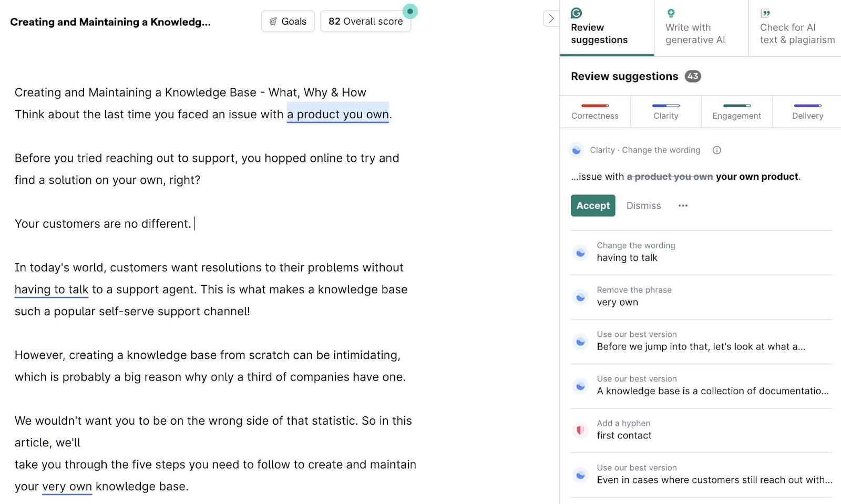Click the info icon beside Change the wording

pos(717,150)
